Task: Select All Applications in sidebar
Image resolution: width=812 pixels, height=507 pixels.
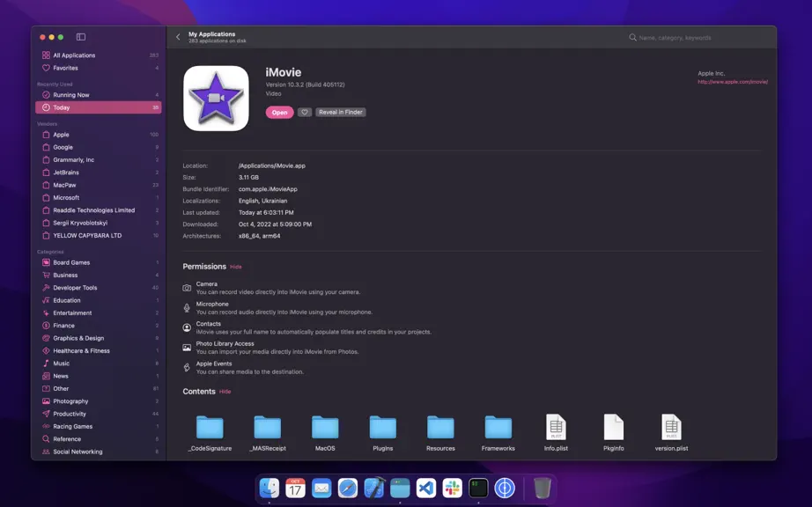Action: 99,55
